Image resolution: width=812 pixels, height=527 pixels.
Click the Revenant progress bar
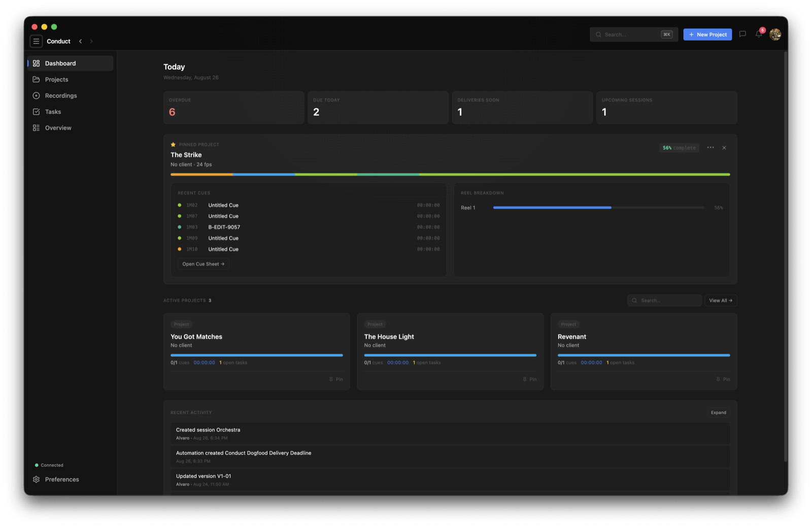click(x=644, y=355)
